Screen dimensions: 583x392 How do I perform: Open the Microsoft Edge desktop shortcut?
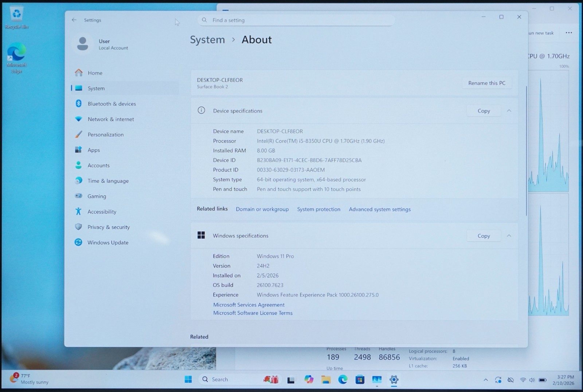tap(16, 58)
